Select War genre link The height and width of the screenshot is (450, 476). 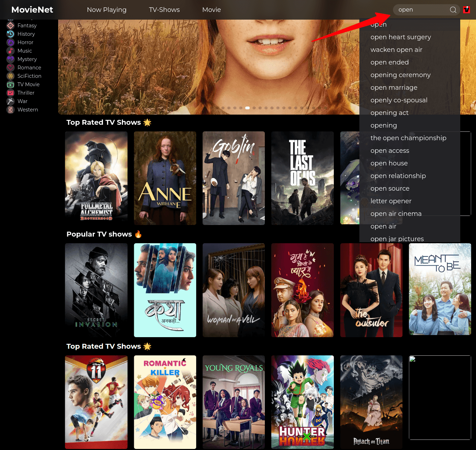click(x=22, y=101)
